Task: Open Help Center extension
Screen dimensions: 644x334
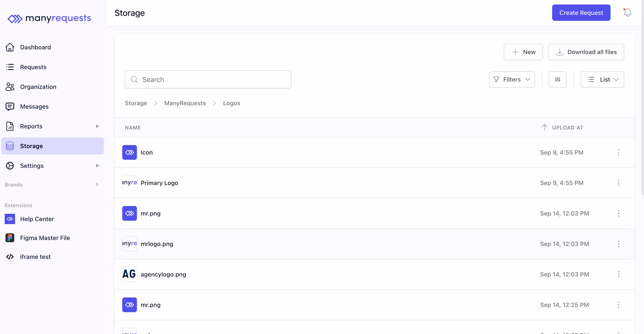Action: pyautogui.click(x=37, y=219)
